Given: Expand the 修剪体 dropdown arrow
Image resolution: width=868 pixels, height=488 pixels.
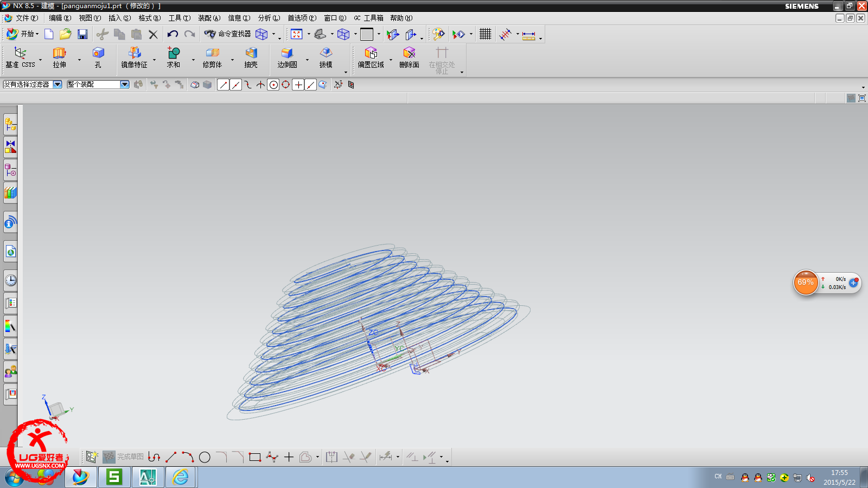Looking at the screenshot, I should 232,60.
